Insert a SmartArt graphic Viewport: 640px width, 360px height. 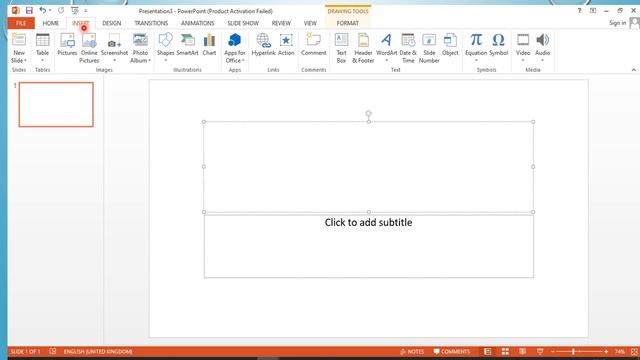tap(187, 44)
